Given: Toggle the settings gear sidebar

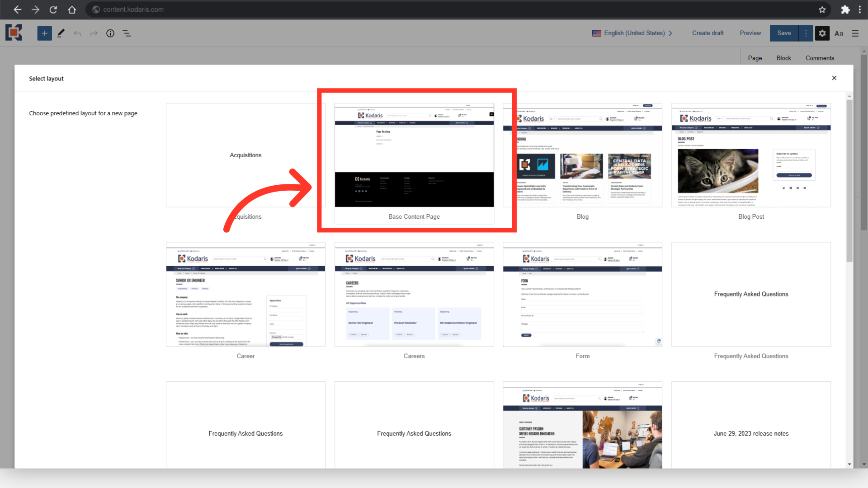Looking at the screenshot, I should point(822,33).
